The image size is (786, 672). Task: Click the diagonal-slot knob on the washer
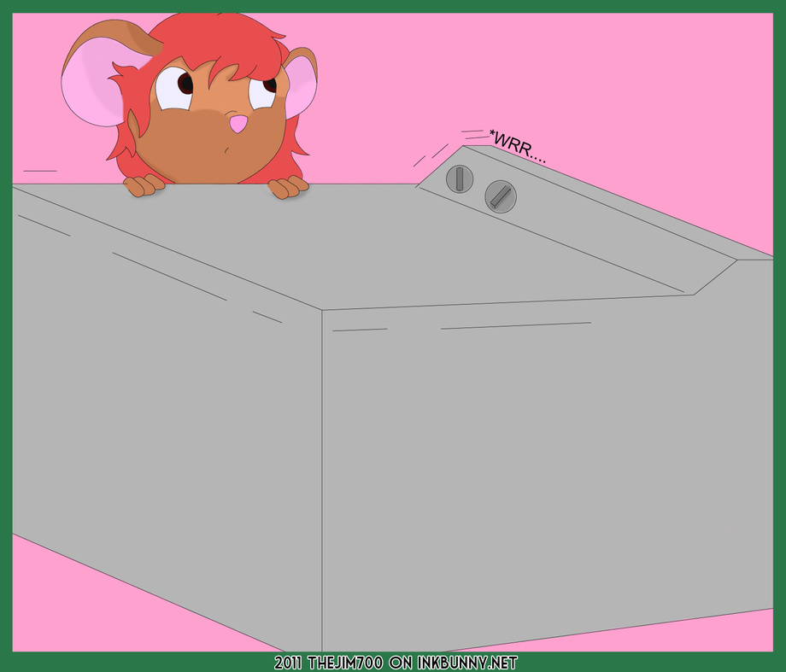tap(501, 196)
